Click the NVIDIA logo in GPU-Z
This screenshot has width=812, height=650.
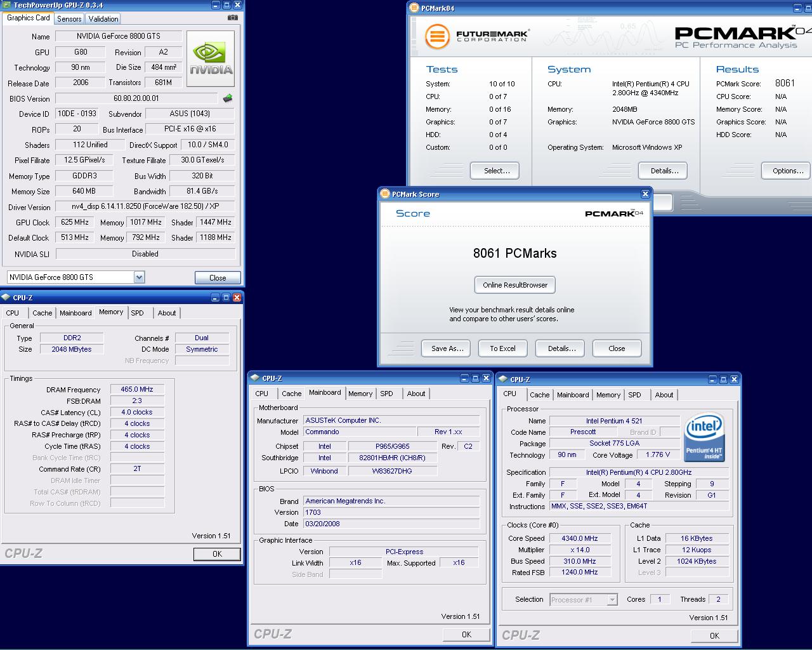tap(211, 58)
